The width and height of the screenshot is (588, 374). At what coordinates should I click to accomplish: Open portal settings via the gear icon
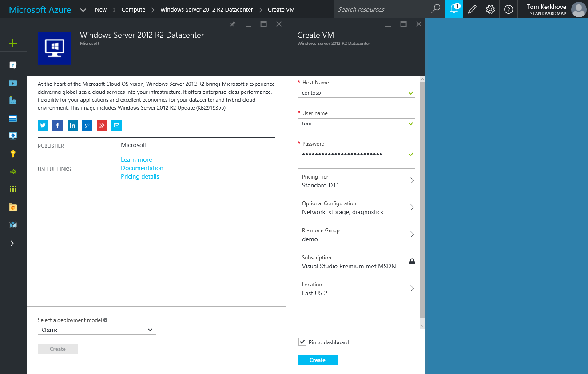[490, 9]
